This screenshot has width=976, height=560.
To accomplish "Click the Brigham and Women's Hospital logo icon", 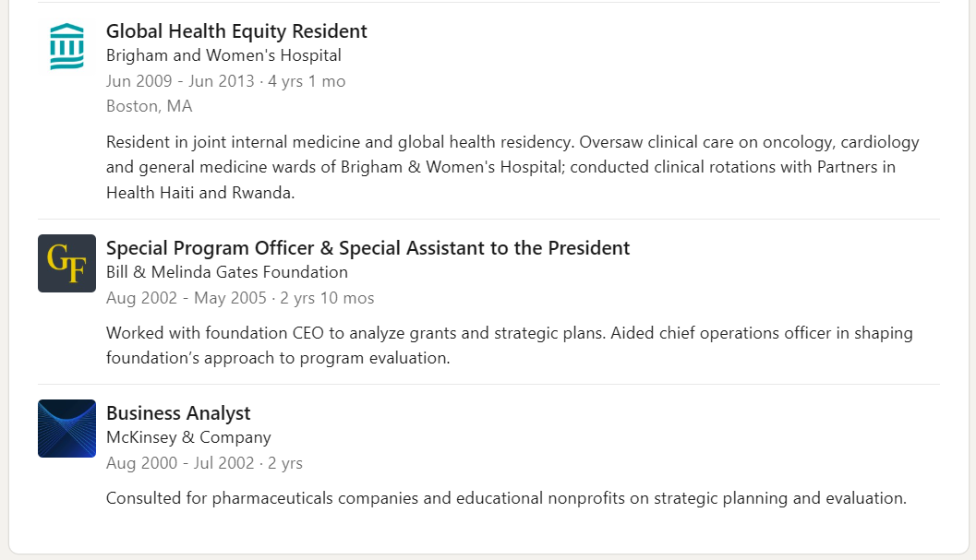I will click(x=66, y=47).
